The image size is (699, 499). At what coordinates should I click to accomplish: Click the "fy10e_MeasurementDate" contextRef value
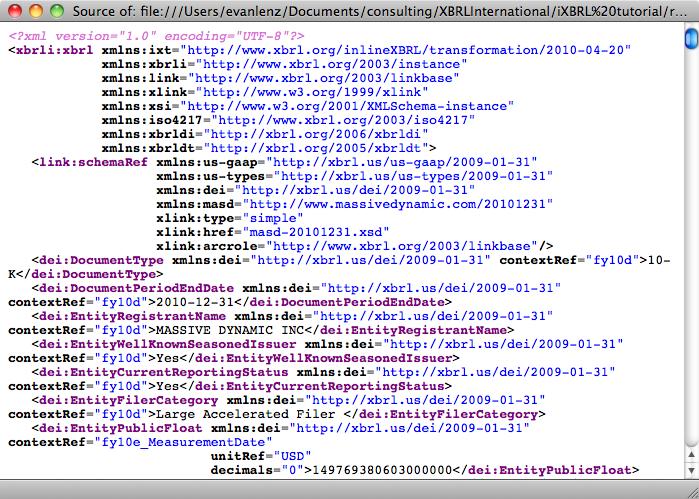click(x=183, y=442)
